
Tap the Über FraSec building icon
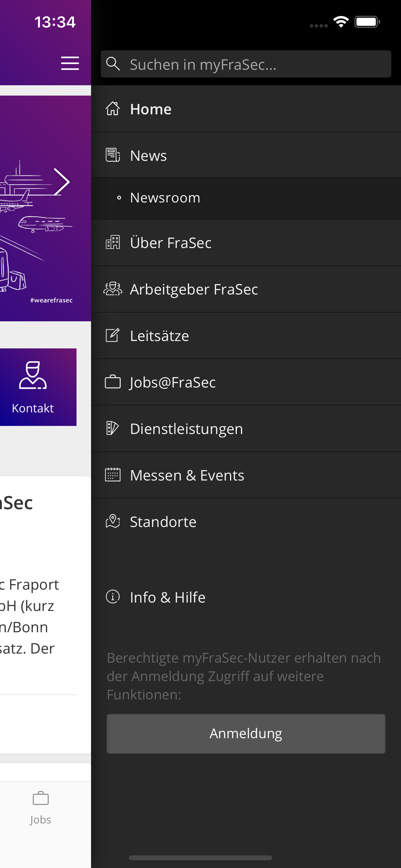pyautogui.click(x=113, y=242)
